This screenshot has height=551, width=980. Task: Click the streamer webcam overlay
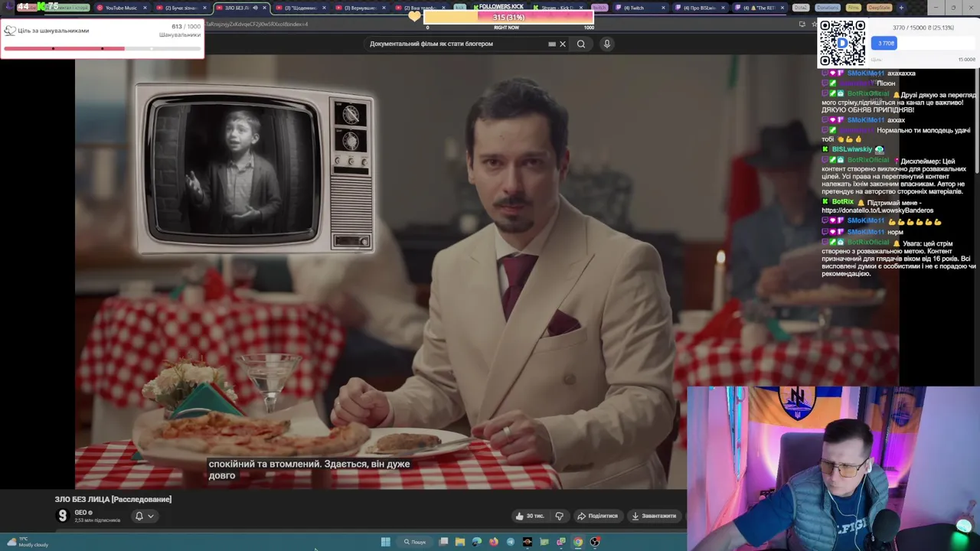(x=833, y=468)
